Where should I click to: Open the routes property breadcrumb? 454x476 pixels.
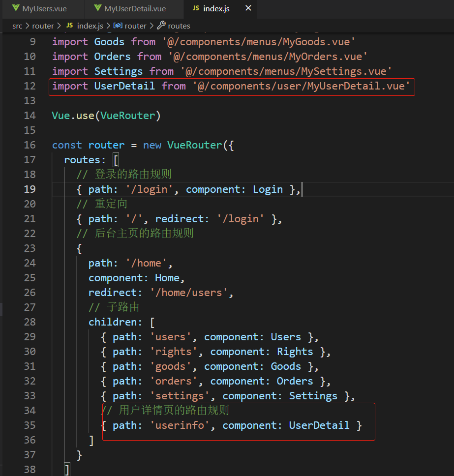[x=179, y=26]
